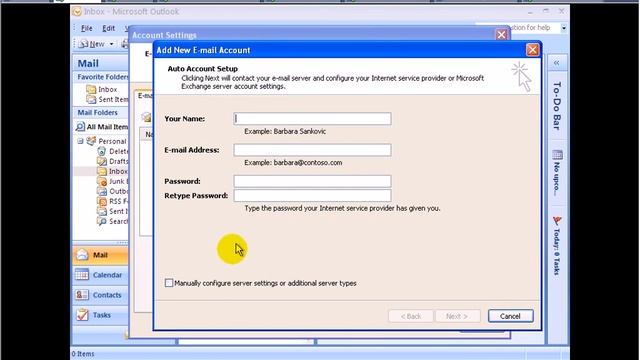
Task: Click the E-mail Address input field
Action: pos(312,150)
